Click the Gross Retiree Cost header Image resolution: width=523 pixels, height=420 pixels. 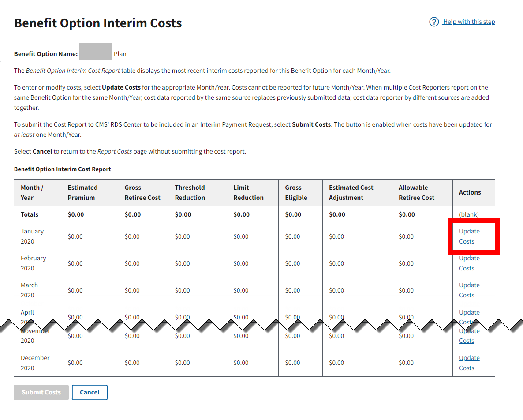(142, 192)
